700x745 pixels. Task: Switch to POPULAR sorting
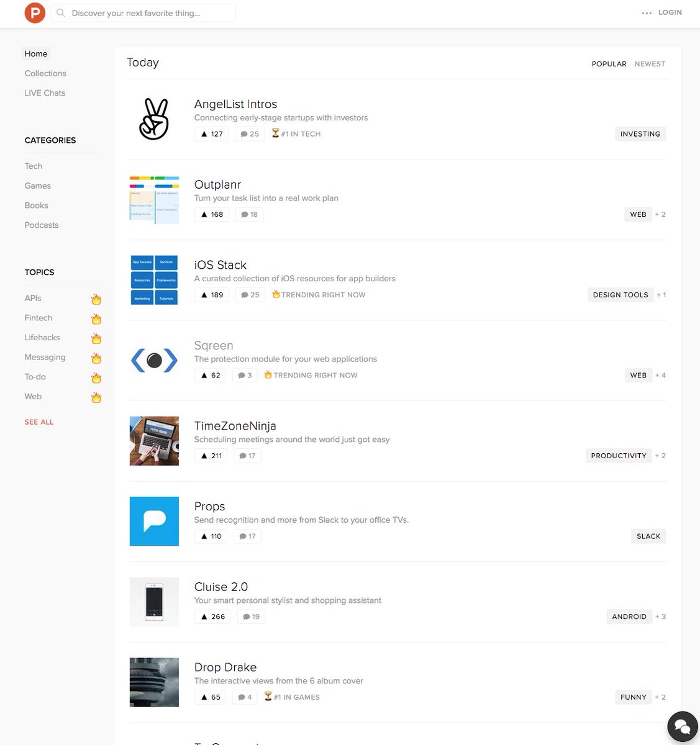609,64
